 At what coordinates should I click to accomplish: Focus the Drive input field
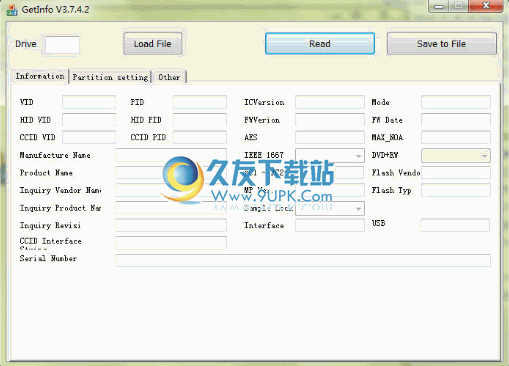coord(62,45)
